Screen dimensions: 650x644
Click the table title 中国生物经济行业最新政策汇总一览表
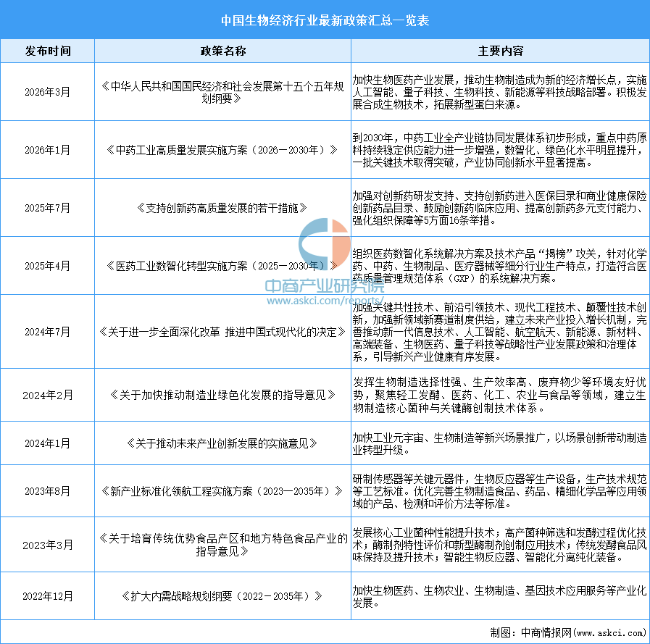(325, 20)
